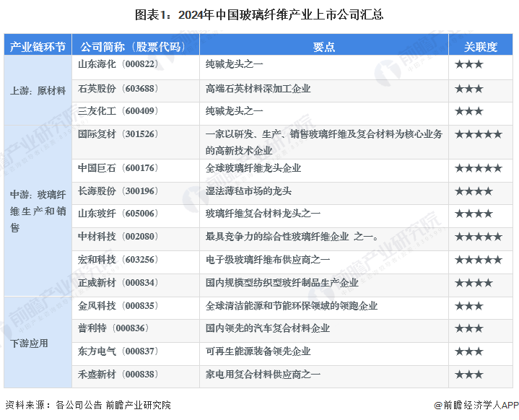Click the 山东海化 (000822) cell

[x=136, y=67]
